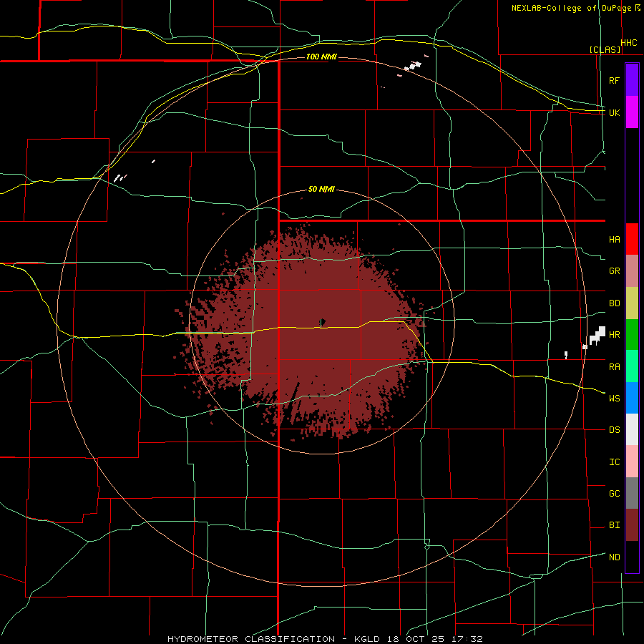This screenshot has height=644, width=644.
Task: Click the HYDROMETEOR CLASSIFICATION title text
Action: pyautogui.click(x=251, y=639)
